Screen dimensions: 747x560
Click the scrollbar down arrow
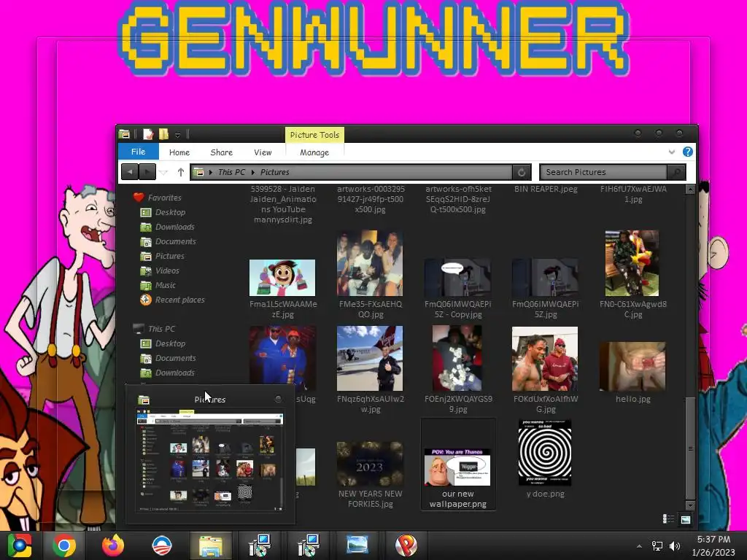click(x=690, y=506)
